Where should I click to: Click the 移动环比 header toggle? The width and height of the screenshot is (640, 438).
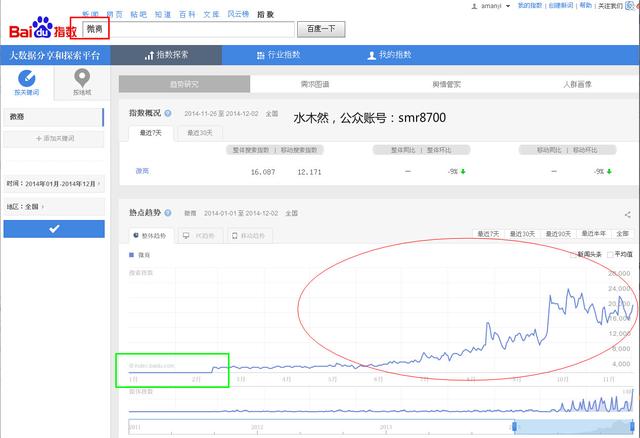click(585, 150)
